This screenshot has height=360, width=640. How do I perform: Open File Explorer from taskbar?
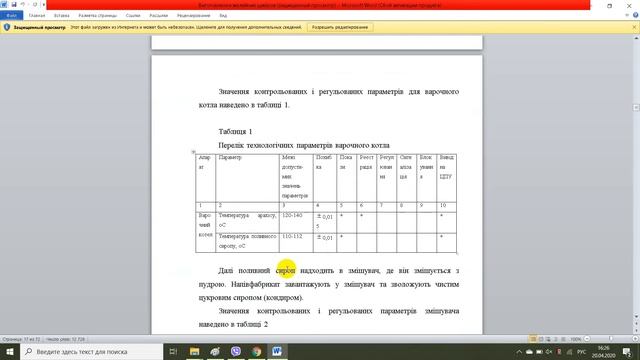195,351
